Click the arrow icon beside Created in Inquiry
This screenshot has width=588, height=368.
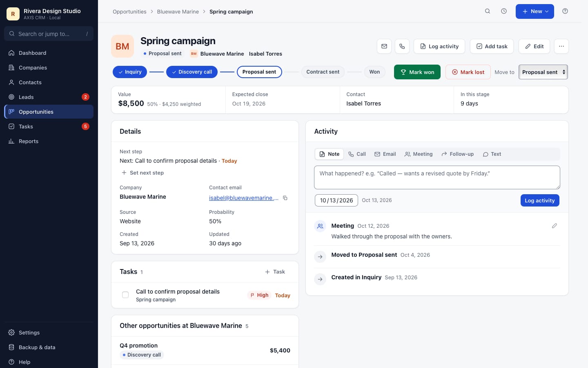320,279
